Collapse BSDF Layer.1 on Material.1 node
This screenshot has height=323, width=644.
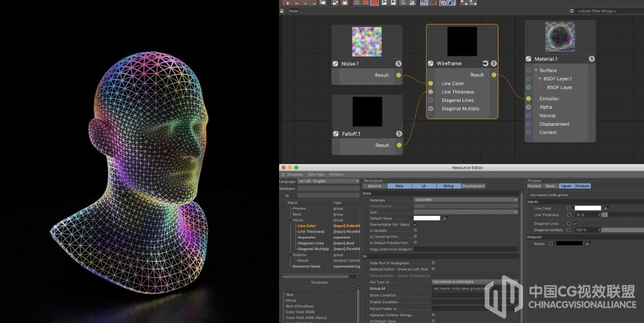click(540, 79)
